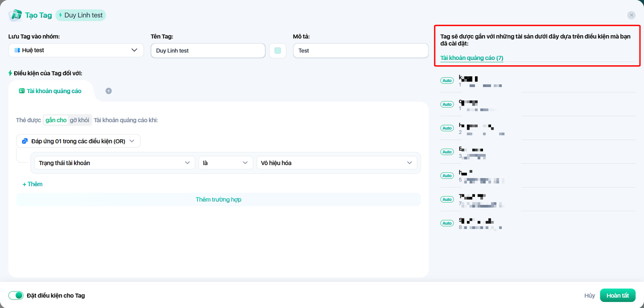Screen dimensions: 644x308
Task: Click the close X icon at top right
Action: click(631, 15)
